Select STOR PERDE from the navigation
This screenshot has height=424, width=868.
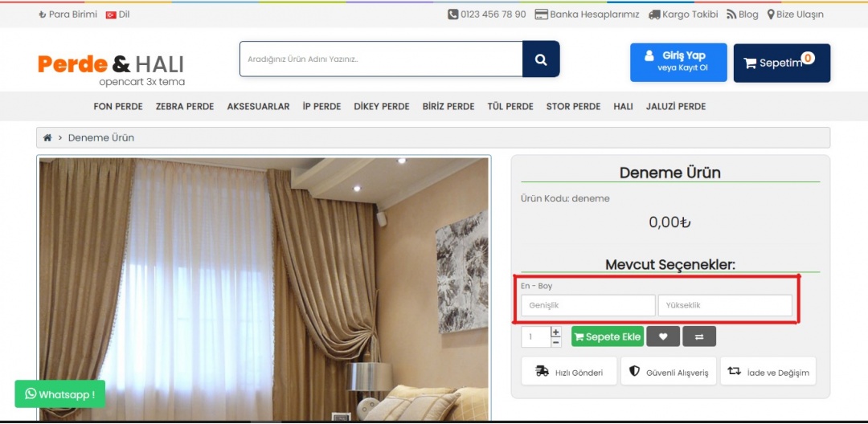click(x=573, y=106)
